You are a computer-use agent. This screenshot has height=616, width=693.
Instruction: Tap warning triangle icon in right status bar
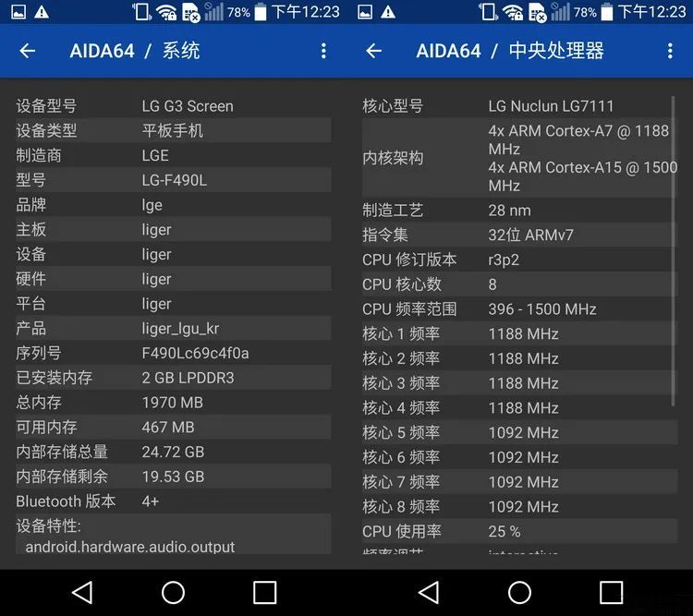click(388, 12)
